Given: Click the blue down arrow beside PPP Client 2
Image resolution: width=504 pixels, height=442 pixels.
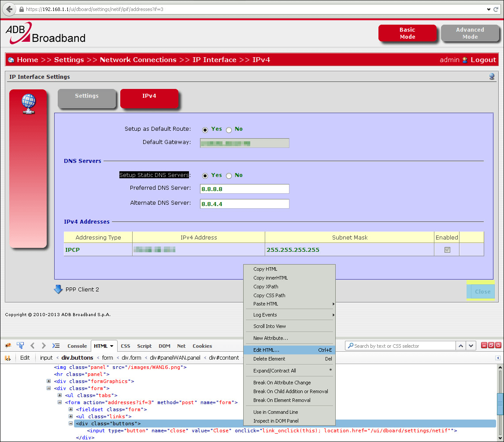Looking at the screenshot, I should point(58,289).
